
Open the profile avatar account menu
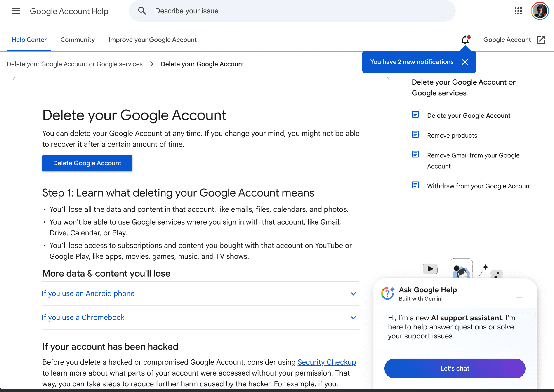540,11
